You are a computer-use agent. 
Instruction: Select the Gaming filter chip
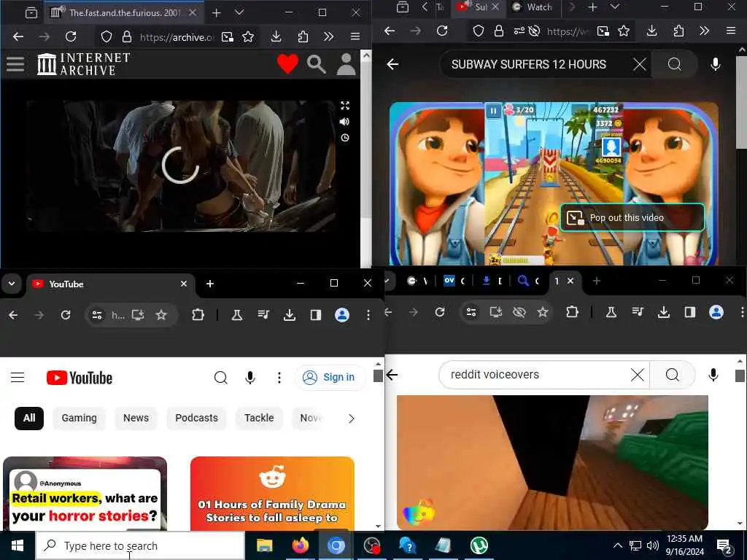pos(79,418)
